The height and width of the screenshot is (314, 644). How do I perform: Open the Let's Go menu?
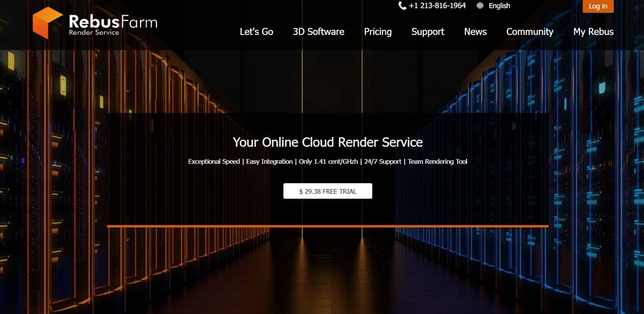click(256, 32)
